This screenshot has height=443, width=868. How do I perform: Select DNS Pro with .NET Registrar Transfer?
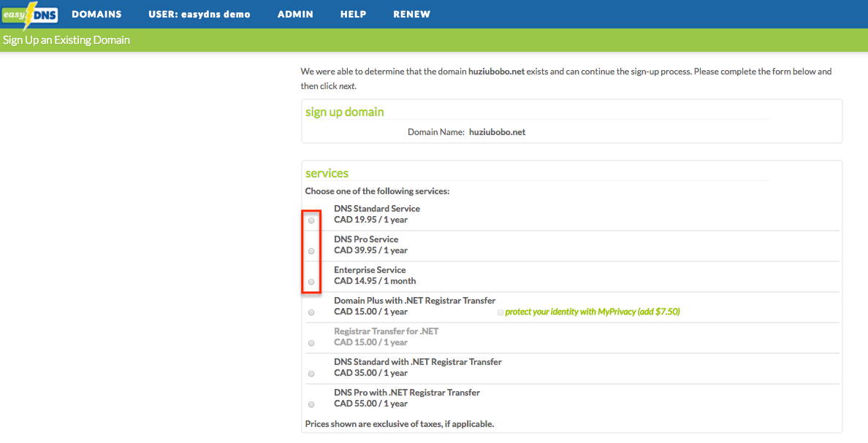tap(312, 404)
